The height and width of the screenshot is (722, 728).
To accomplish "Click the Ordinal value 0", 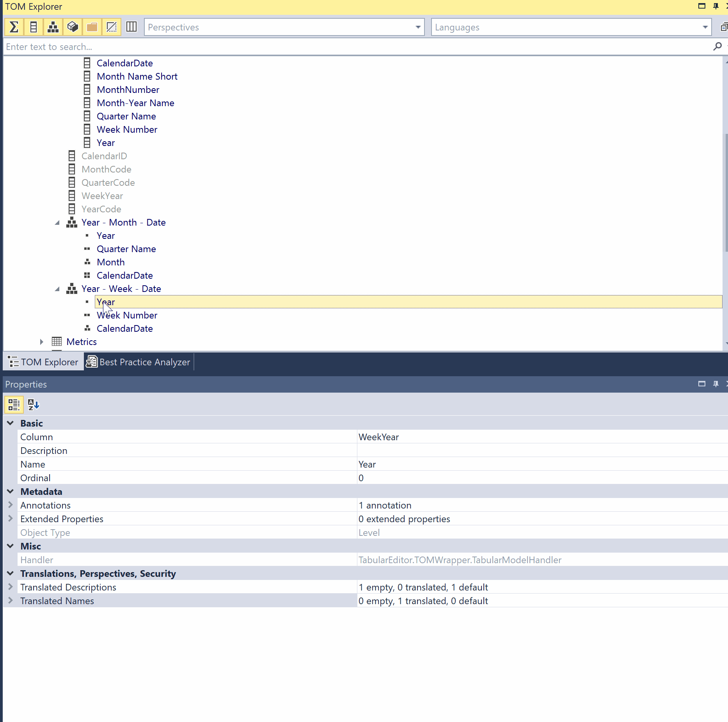I will 542,478.
